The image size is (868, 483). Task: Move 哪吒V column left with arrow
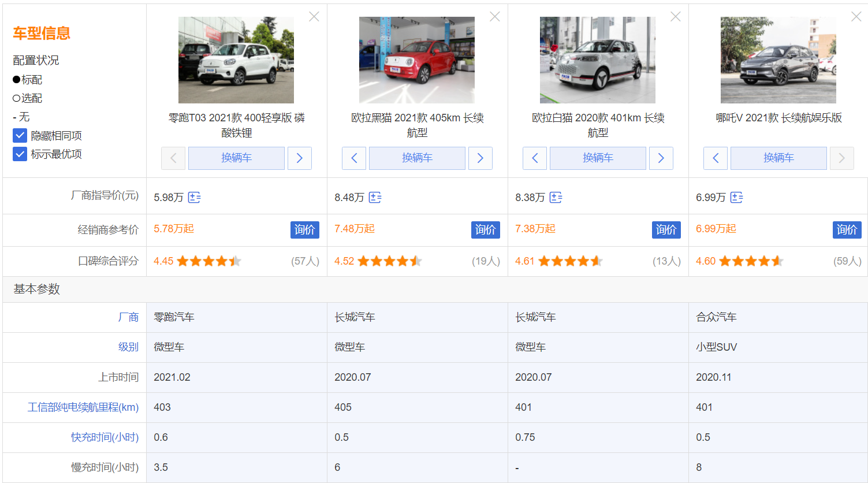click(x=716, y=158)
